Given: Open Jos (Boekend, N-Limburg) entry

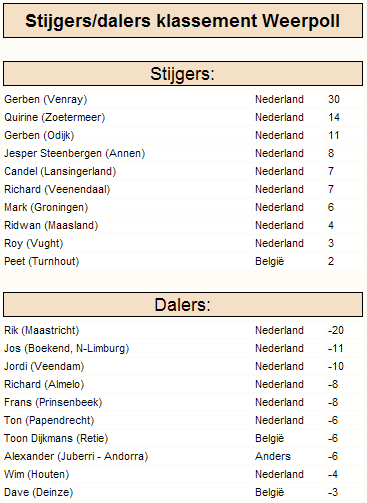Looking at the screenshot, I should pos(67,348).
